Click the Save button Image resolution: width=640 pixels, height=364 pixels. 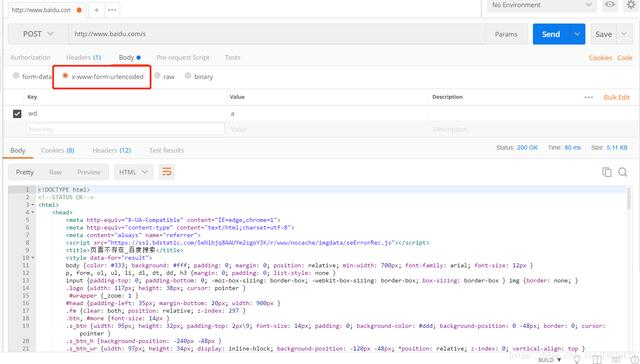point(603,34)
